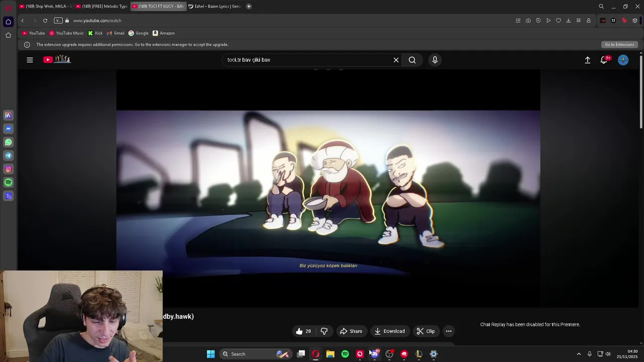The width and height of the screenshot is (644, 362).
Task: Show hidden tray icons chevron
Action: (579, 354)
